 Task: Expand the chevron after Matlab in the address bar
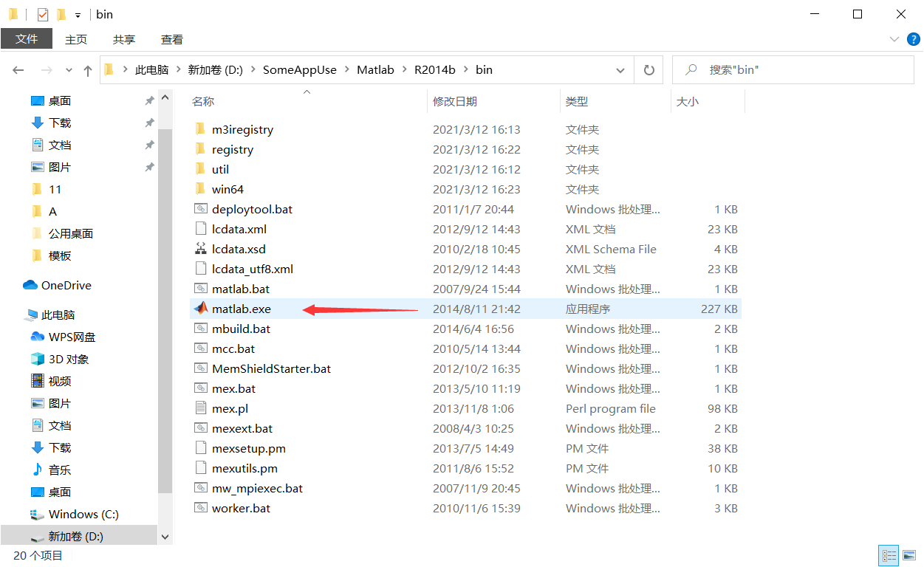point(404,70)
